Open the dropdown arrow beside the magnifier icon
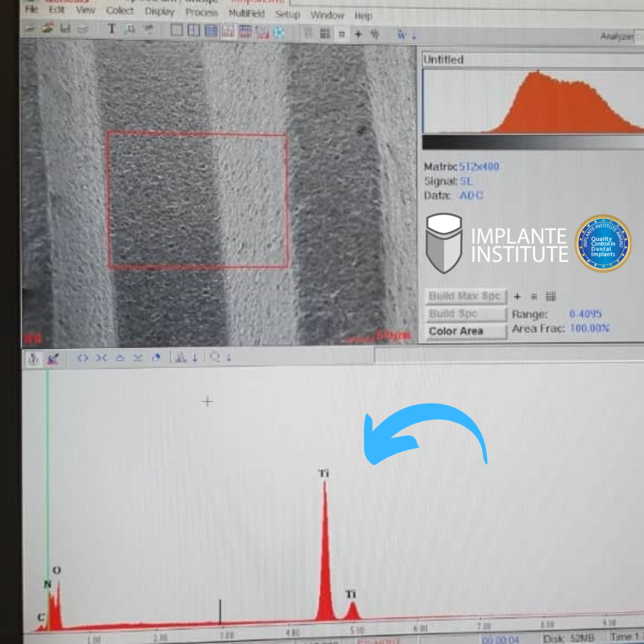Viewport: 644px width, 644px height. click(228, 358)
